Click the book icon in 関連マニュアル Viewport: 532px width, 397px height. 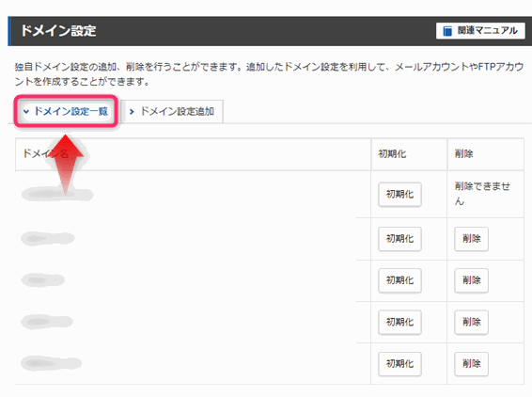447,31
